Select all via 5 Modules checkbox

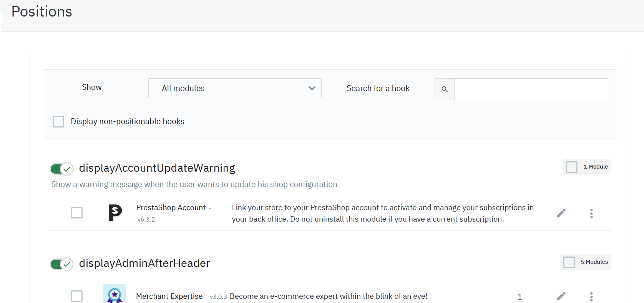click(x=569, y=262)
